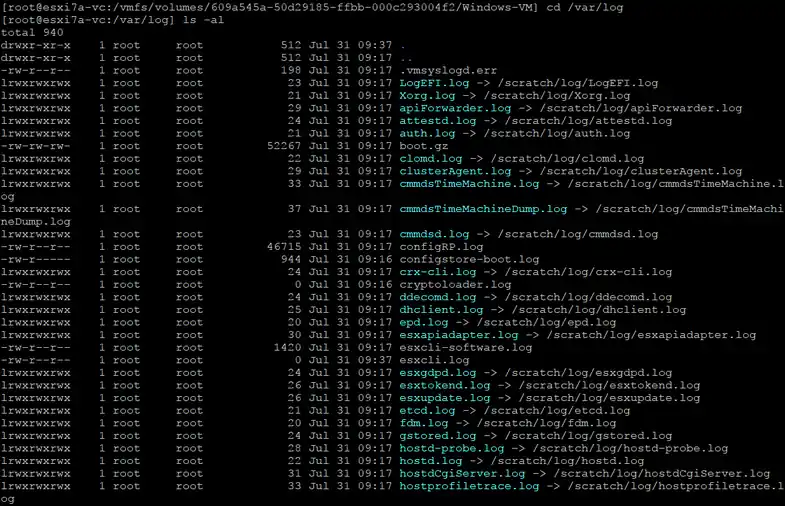Click the esxgdpd.log symlink name
The width and height of the screenshot is (785, 506).
tap(438, 373)
